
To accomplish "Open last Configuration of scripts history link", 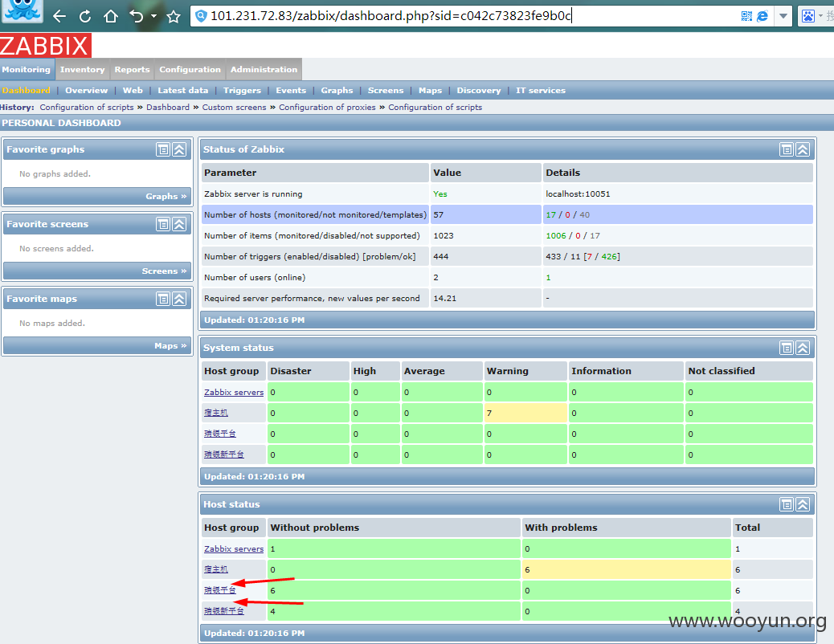I will [435, 108].
